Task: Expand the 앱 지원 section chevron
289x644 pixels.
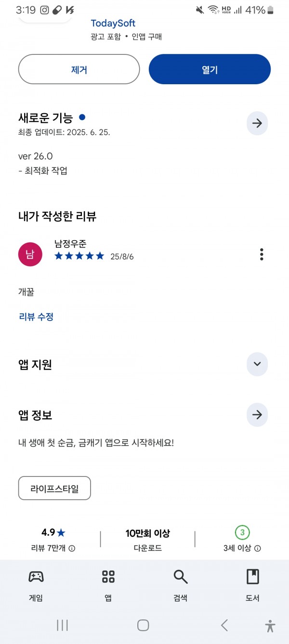Action: (x=257, y=364)
